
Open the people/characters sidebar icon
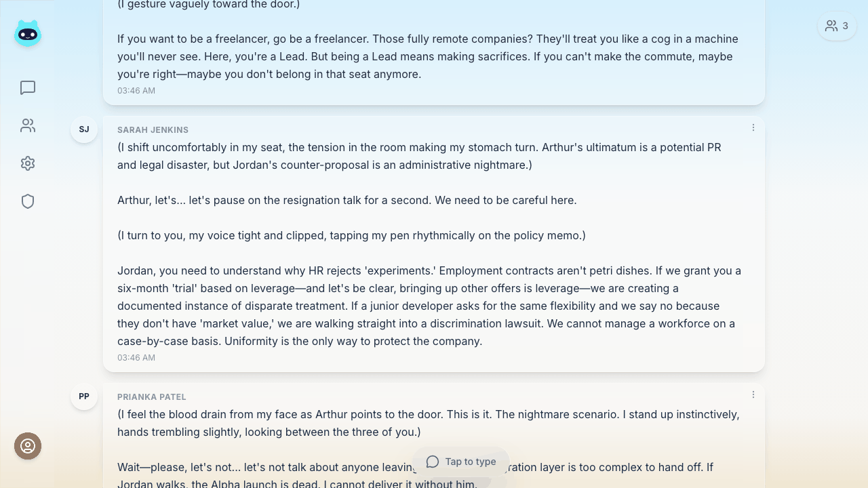(28, 126)
